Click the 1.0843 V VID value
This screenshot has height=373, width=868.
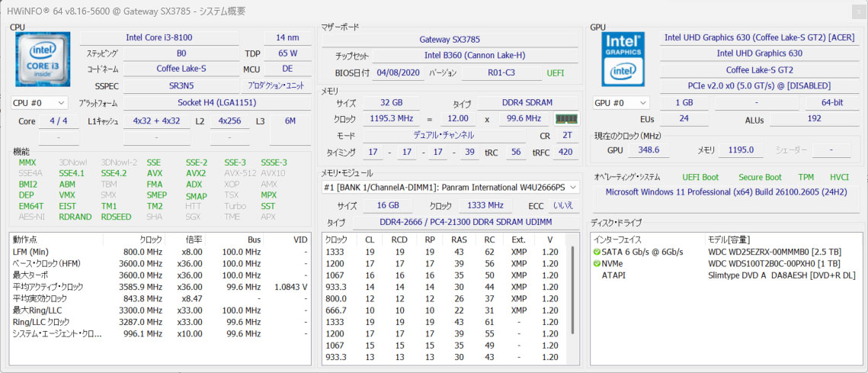tap(290, 287)
